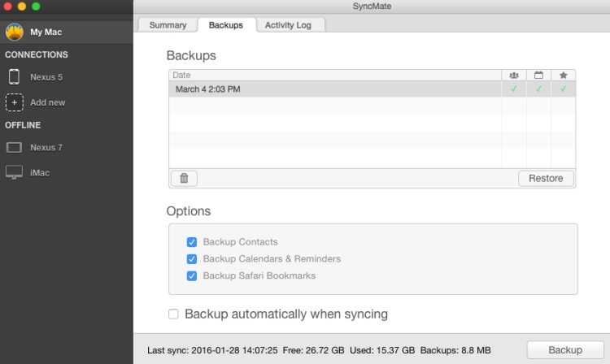This screenshot has width=610, height=364.
Task: Open the Nexus 5 connection label
Action: tap(46, 77)
